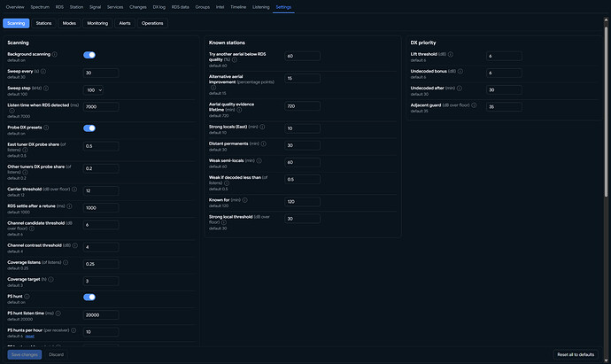Show info for Undecoded after
This screenshot has width=611, height=364.
tap(460, 88)
